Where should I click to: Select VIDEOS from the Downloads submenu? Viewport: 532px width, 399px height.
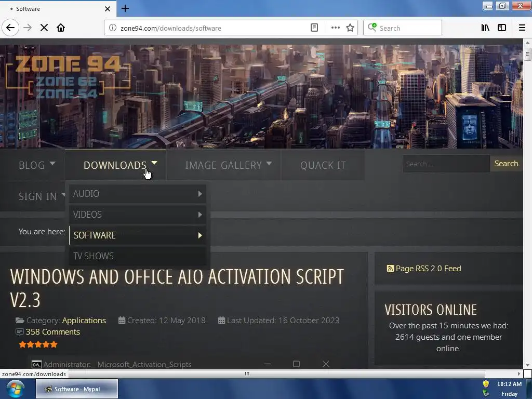(x=137, y=215)
